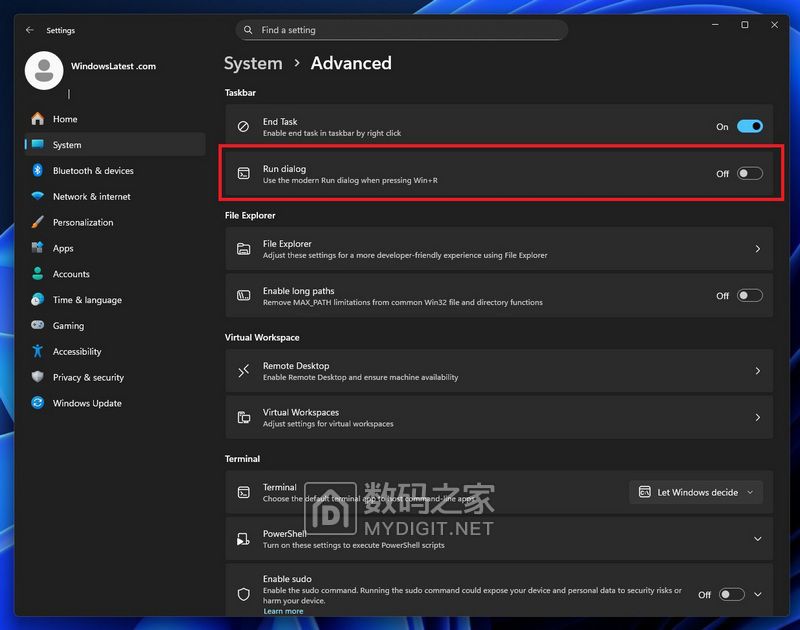Open the Remote Desktop chevron
Viewport: 800px width, 630px height.
pos(758,371)
